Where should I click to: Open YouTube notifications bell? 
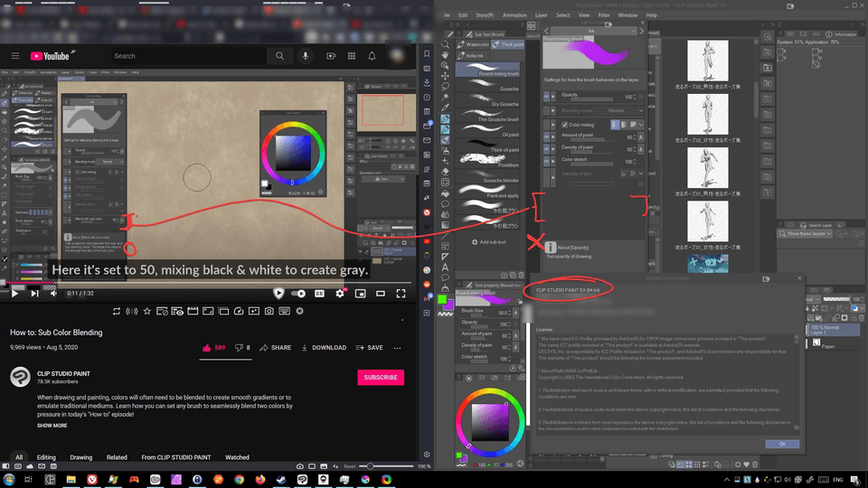coord(372,56)
